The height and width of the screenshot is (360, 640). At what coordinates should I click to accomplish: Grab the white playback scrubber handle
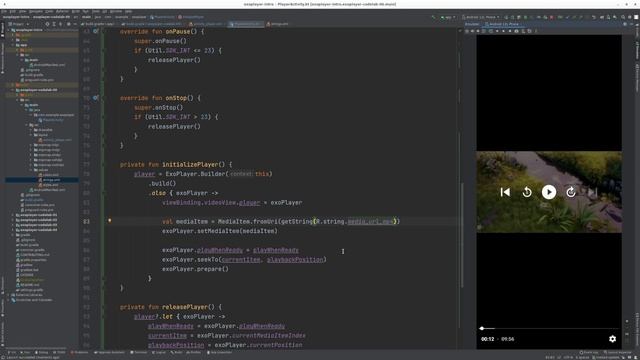pyautogui.click(x=482, y=328)
